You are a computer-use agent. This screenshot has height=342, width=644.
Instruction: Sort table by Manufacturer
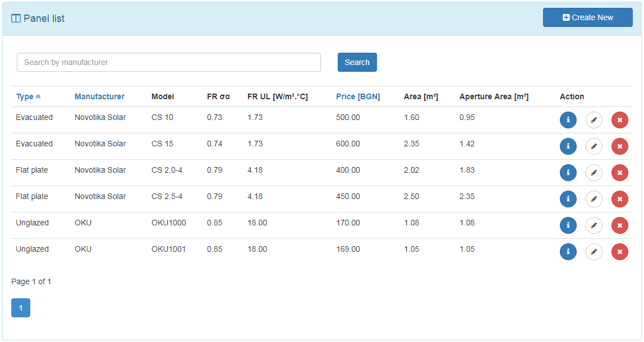tap(99, 96)
